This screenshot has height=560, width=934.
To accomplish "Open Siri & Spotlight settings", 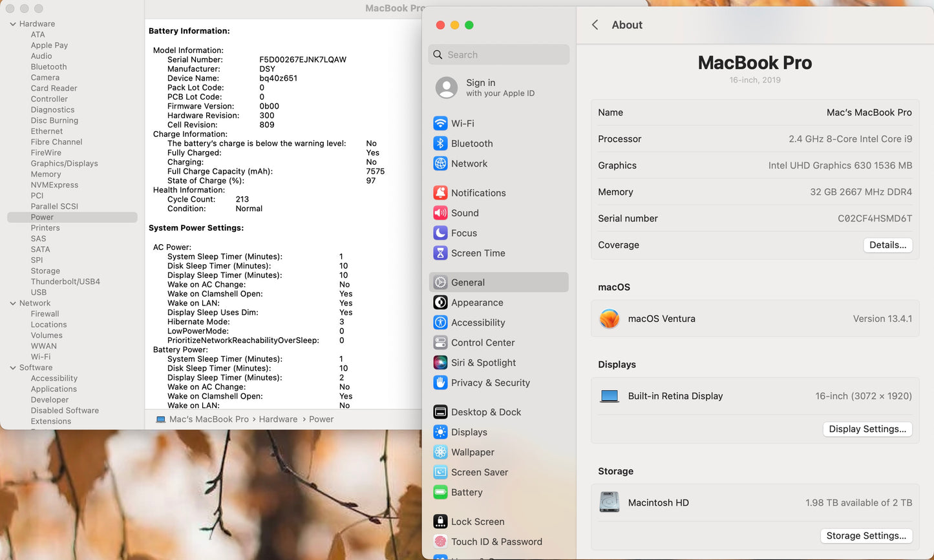I will click(x=440, y=362).
